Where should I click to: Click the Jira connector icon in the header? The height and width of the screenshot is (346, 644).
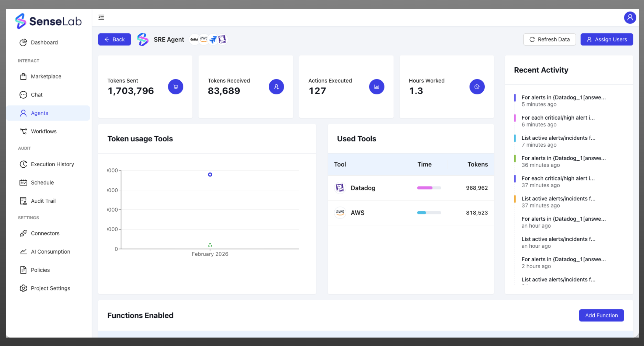click(x=213, y=39)
